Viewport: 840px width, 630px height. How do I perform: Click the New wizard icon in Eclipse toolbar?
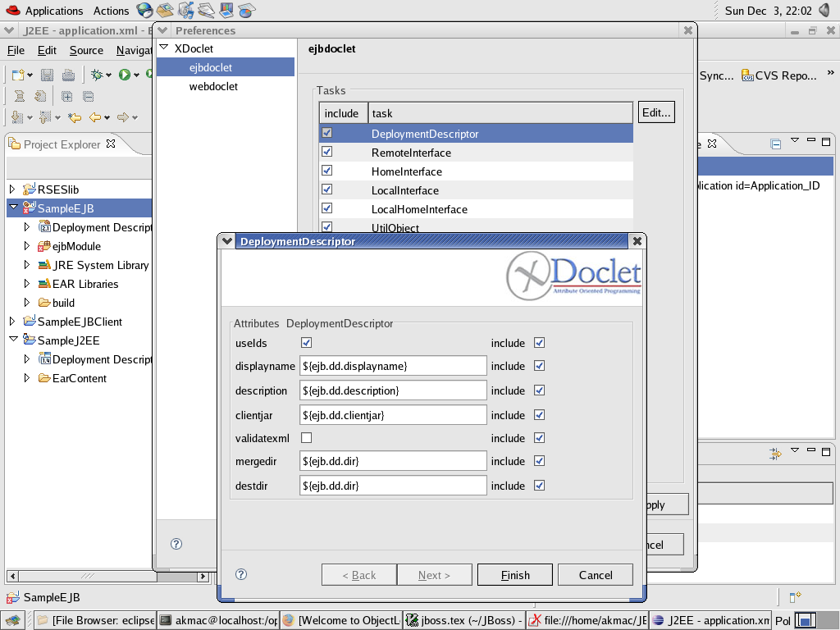(x=18, y=75)
